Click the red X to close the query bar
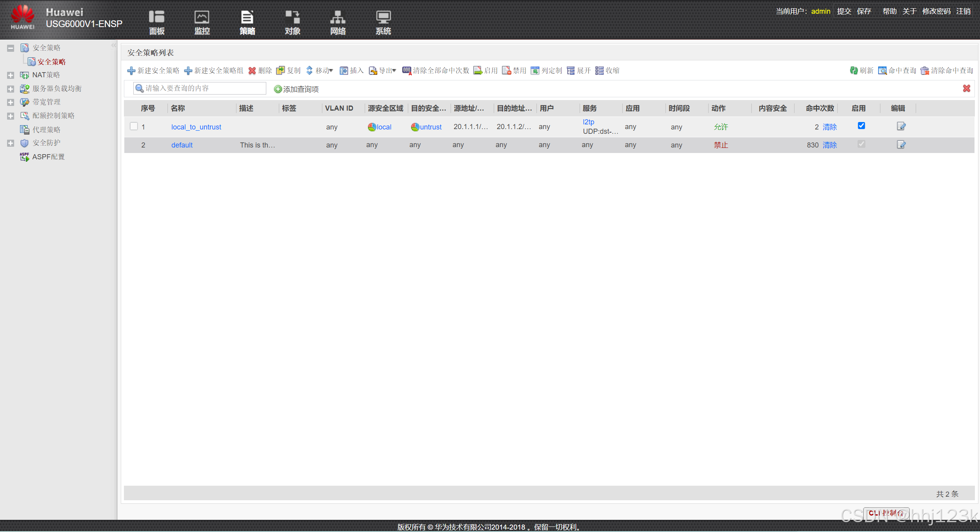The image size is (980, 532). pos(966,89)
